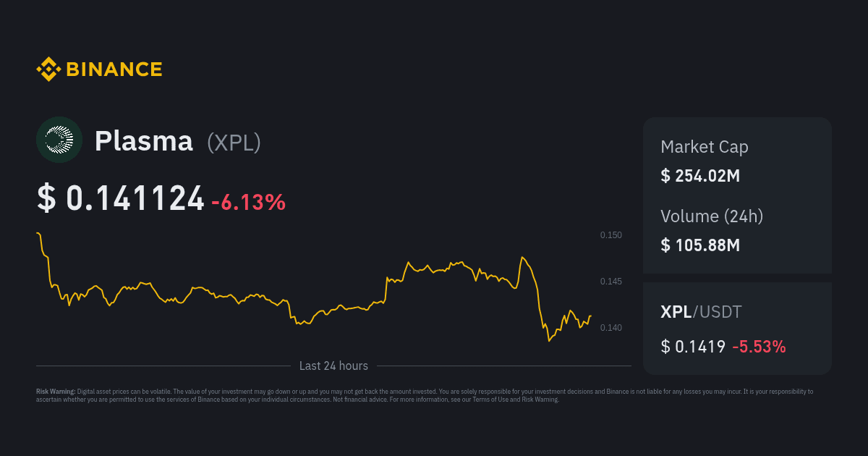This screenshot has height=456, width=868.
Task: Click the Plasma coin round icon
Action: [x=59, y=140]
